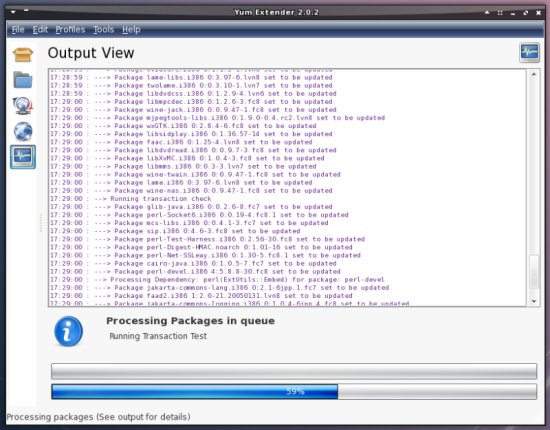Open the window menu arrow in title bar
Screen dimensions: 550x430
point(13,12)
